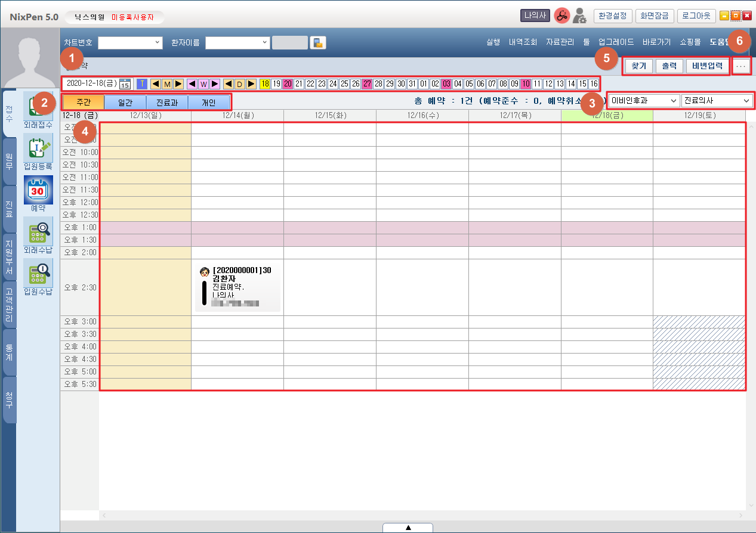The height and width of the screenshot is (533, 756).
Task: Select 김환자 appointment card on Monday
Action: point(237,287)
